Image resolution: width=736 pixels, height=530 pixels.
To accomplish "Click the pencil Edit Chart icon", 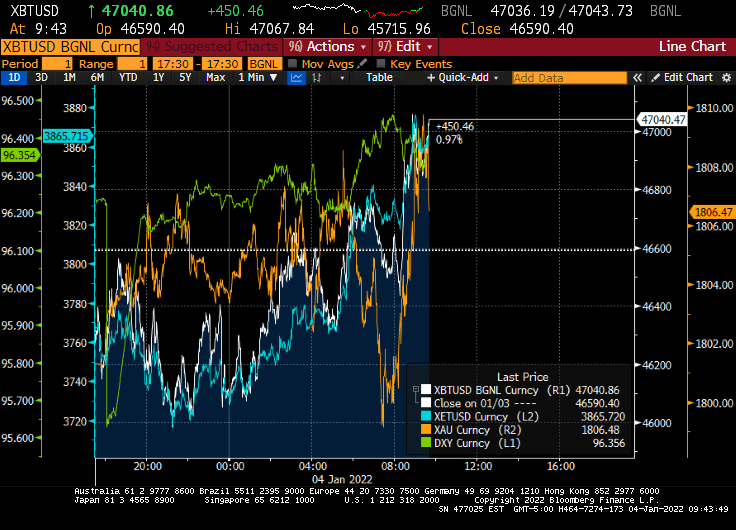I will [657, 78].
